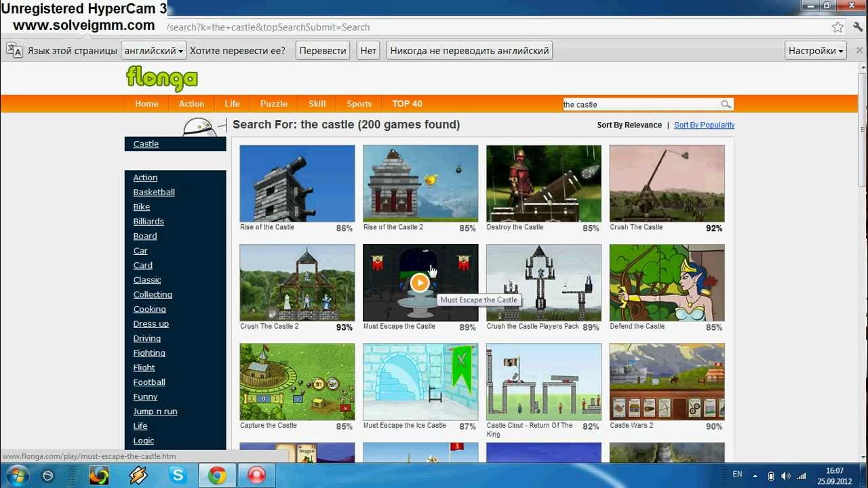Open Destroy the Castle thumbnail
868x488 pixels.
tap(544, 183)
